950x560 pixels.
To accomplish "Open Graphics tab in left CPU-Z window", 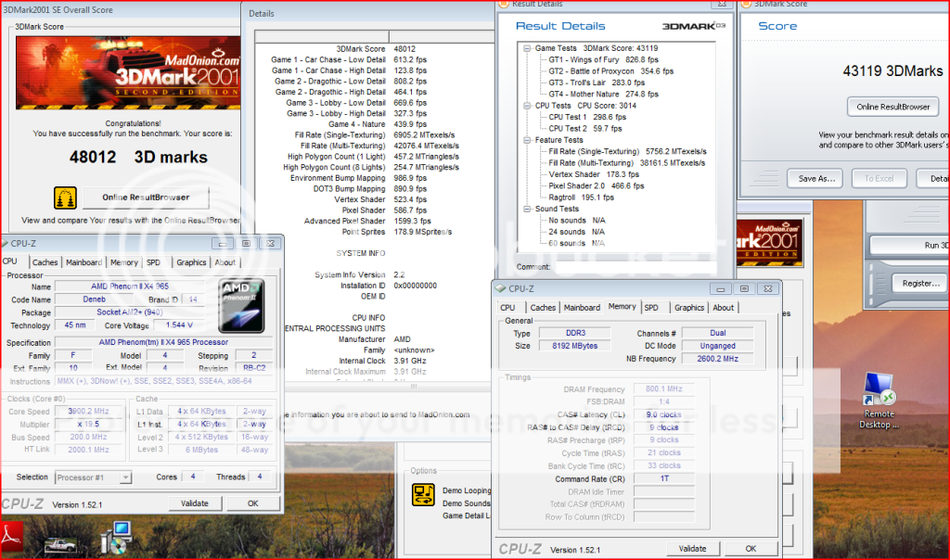I will point(191,262).
